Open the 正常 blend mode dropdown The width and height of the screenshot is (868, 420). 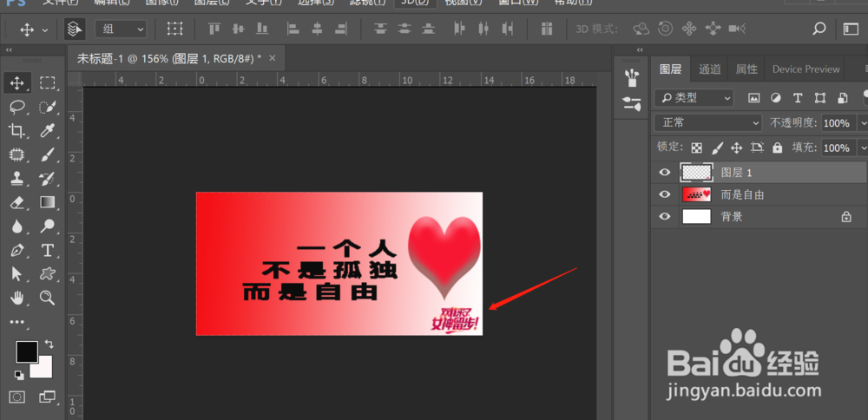point(708,123)
